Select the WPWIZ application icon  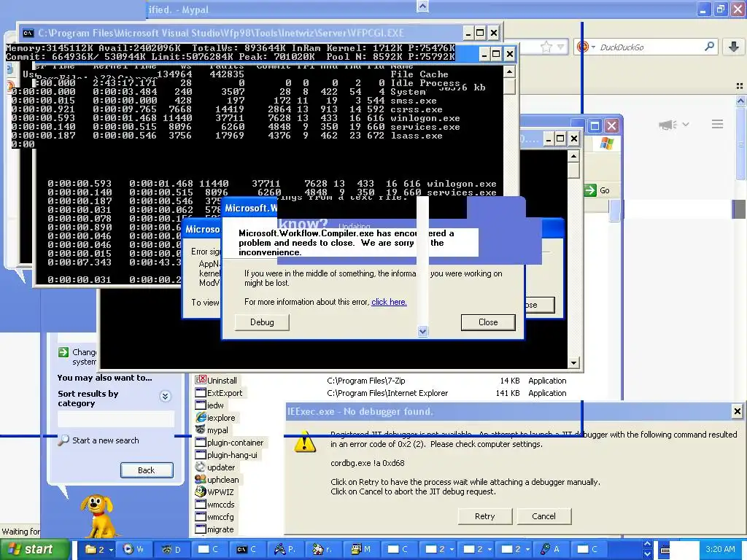click(200, 492)
